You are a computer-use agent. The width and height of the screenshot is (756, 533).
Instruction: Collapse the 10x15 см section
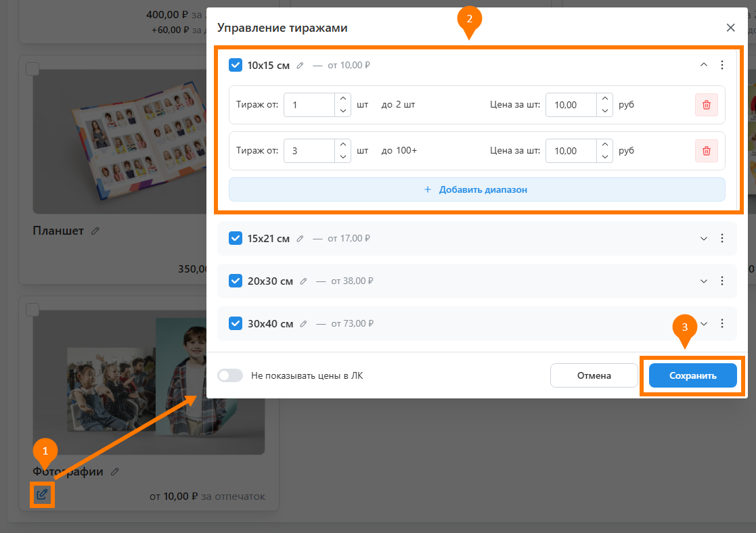point(703,65)
